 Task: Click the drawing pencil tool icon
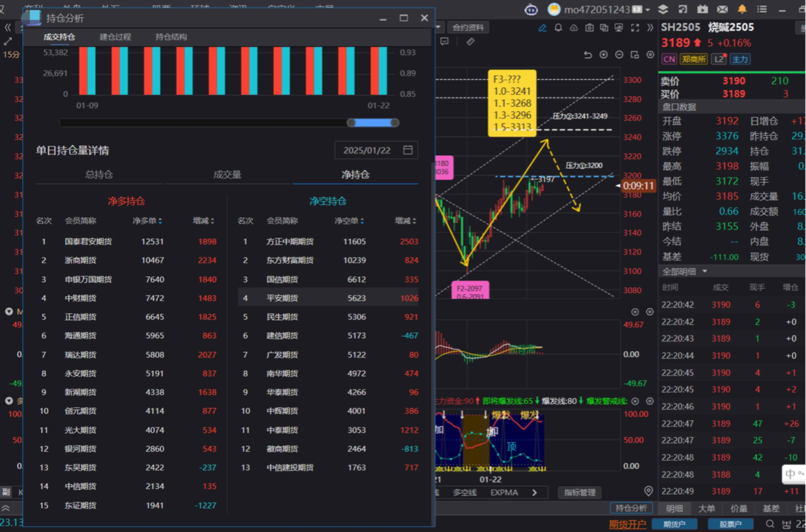click(542, 28)
